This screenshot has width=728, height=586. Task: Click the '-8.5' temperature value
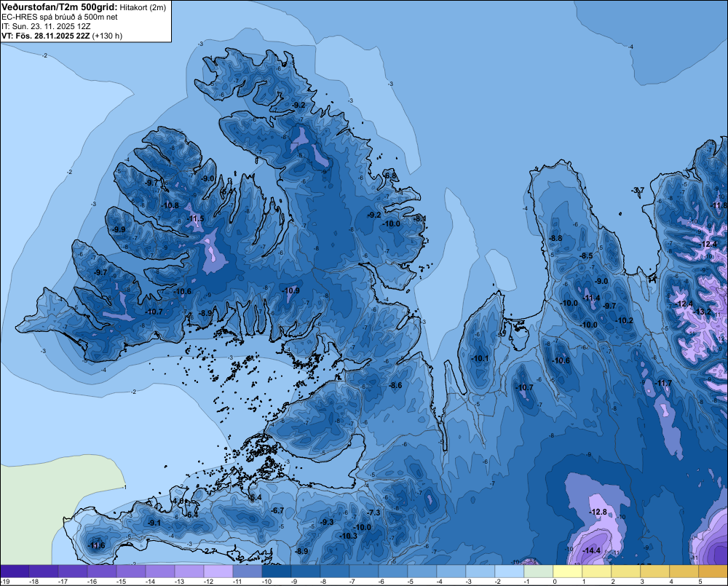point(586,256)
